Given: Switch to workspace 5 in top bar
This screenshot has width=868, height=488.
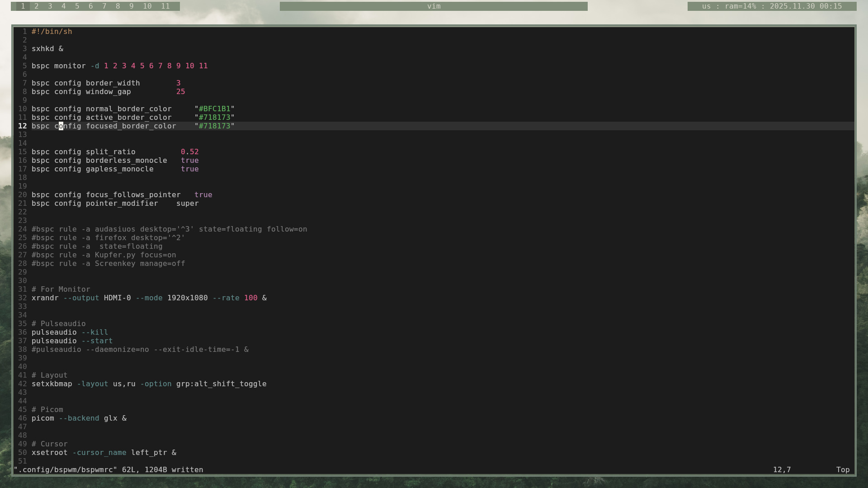Looking at the screenshot, I should (77, 6).
